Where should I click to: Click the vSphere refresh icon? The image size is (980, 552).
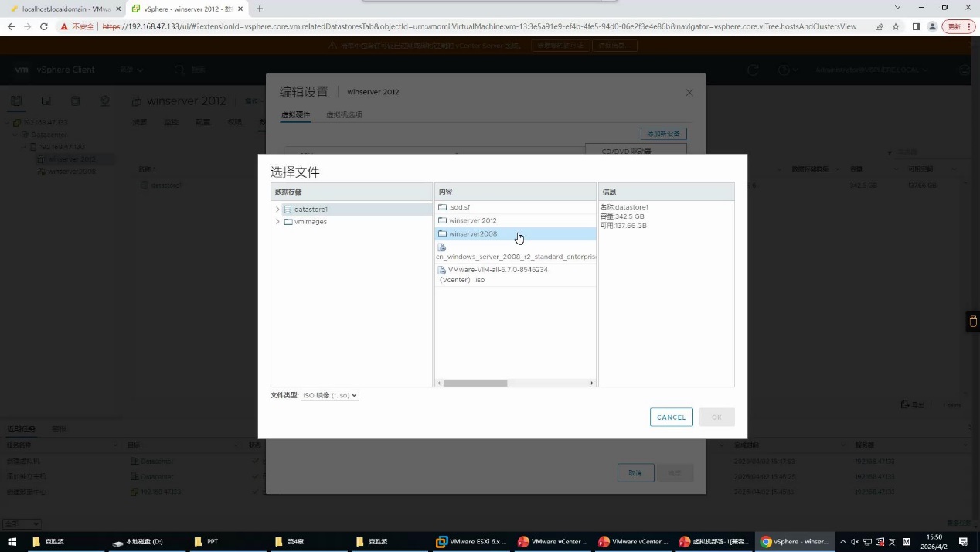754,70
